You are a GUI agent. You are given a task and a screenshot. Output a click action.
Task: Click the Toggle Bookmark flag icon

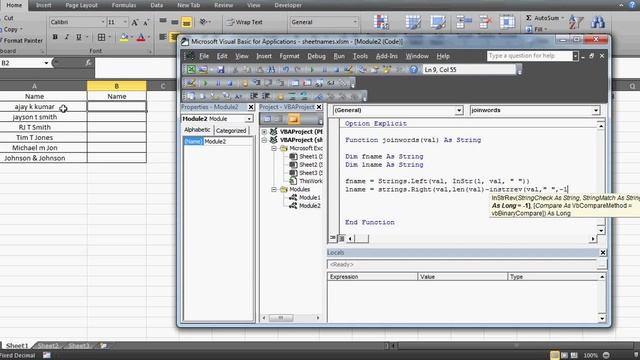point(319,96)
